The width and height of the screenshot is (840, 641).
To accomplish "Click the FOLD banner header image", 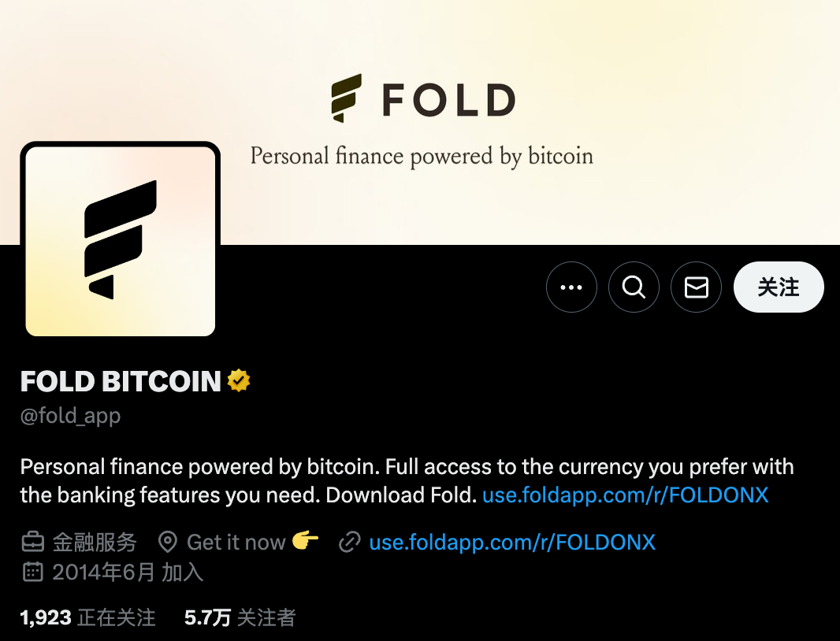I will [420, 122].
